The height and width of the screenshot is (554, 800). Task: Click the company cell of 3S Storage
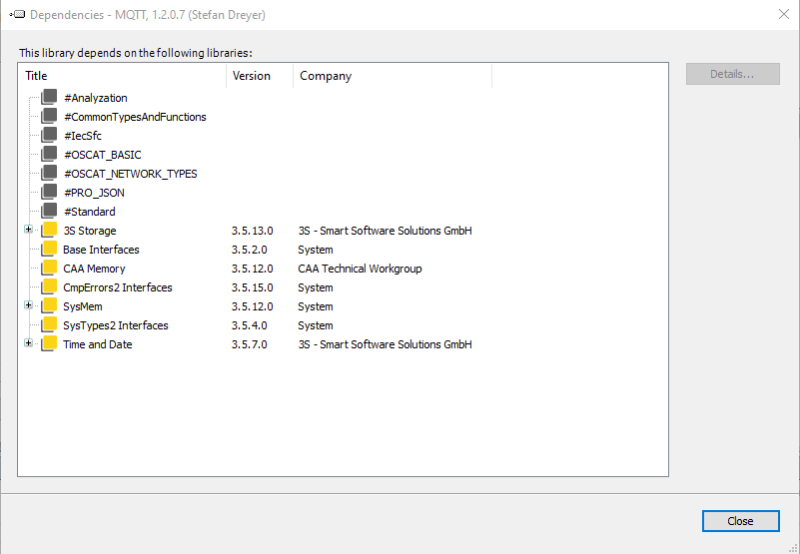385,231
